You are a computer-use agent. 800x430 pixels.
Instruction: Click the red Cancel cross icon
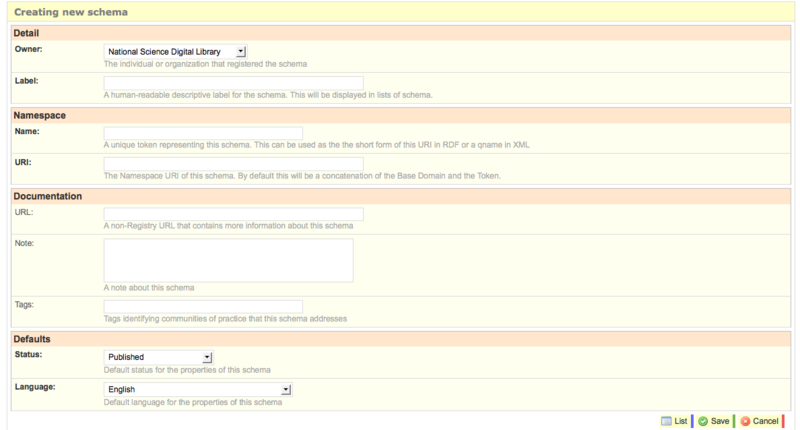(745, 421)
